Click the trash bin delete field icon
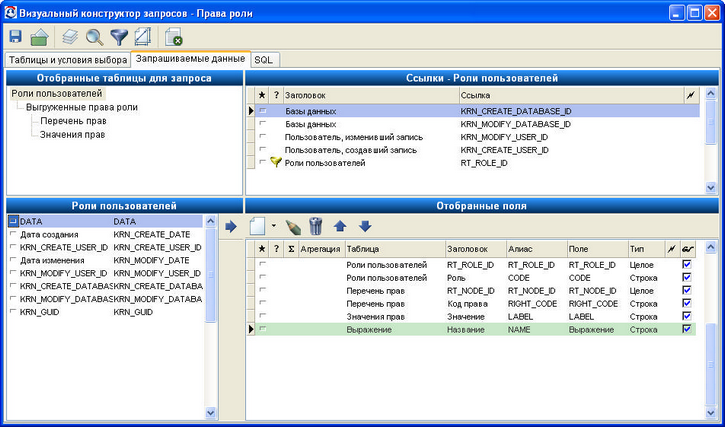The height and width of the screenshot is (427, 725). tap(316, 226)
